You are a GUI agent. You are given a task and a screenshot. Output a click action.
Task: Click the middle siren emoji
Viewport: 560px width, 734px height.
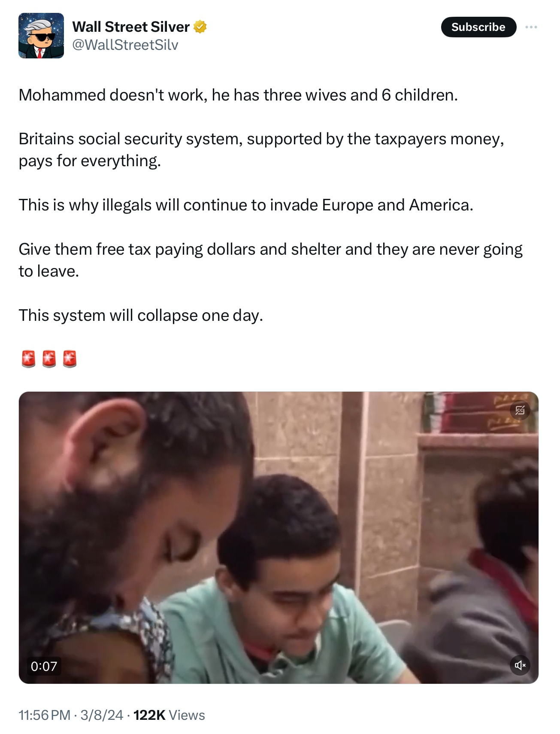[x=49, y=359]
